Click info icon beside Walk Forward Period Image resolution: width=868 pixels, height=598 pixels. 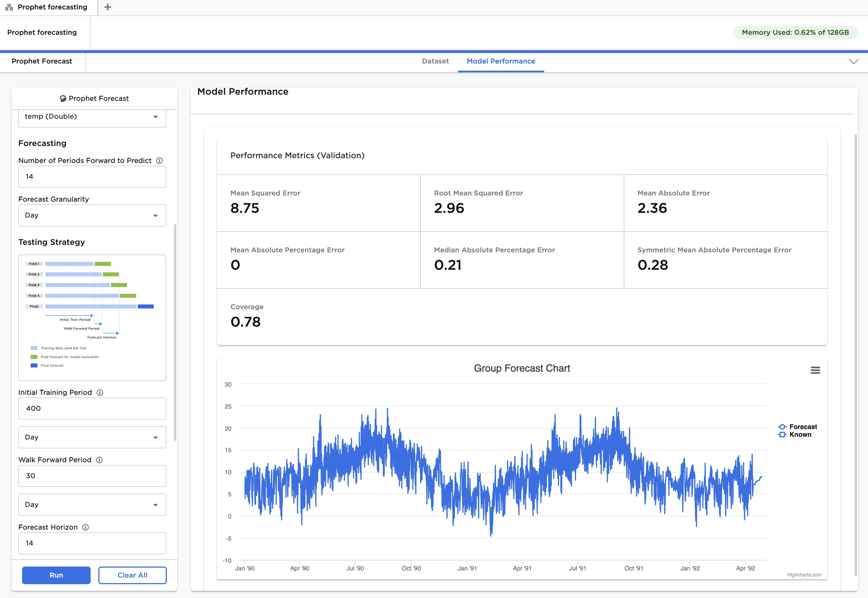[99, 460]
